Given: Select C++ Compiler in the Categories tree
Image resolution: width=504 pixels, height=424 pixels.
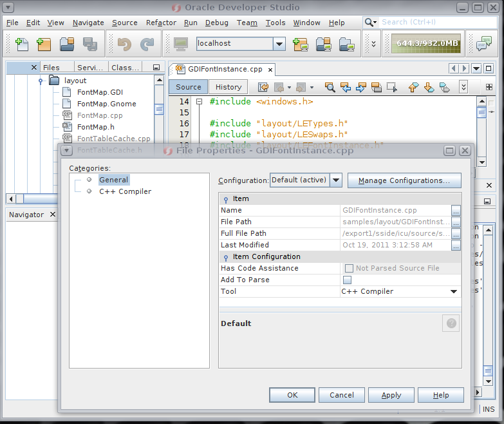Looking at the screenshot, I should (125, 191).
